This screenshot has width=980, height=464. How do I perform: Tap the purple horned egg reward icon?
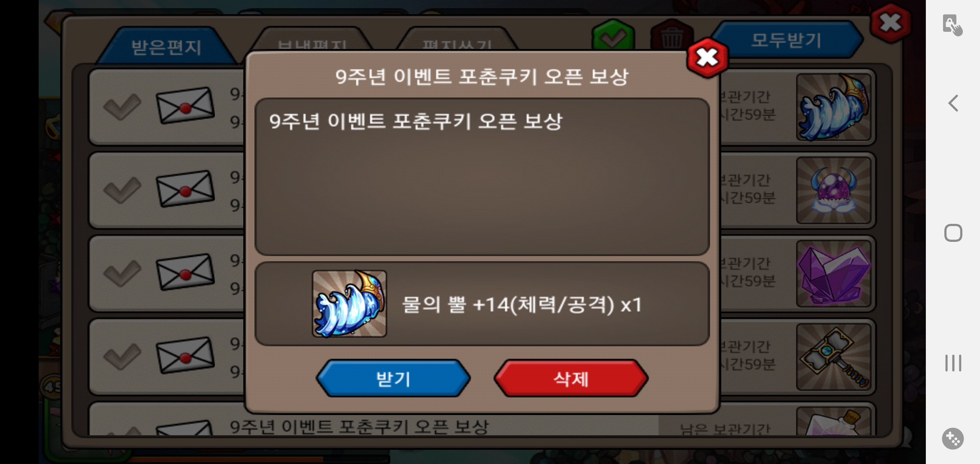coord(833,190)
